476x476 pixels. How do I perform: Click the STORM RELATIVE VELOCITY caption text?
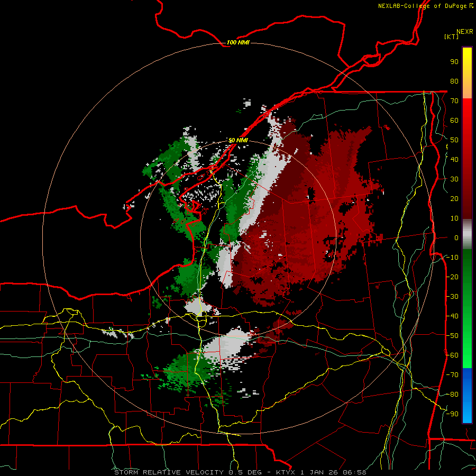pos(169,472)
